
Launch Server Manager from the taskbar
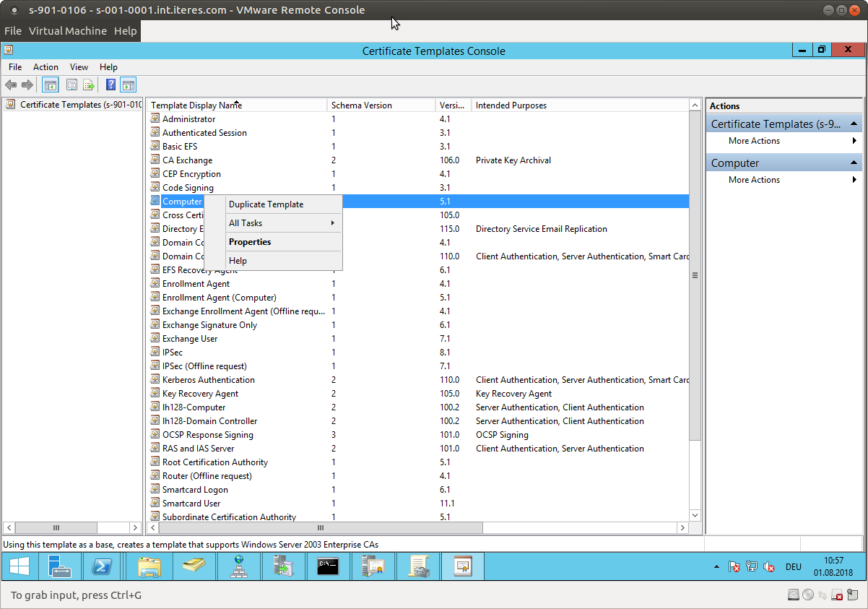[60, 567]
